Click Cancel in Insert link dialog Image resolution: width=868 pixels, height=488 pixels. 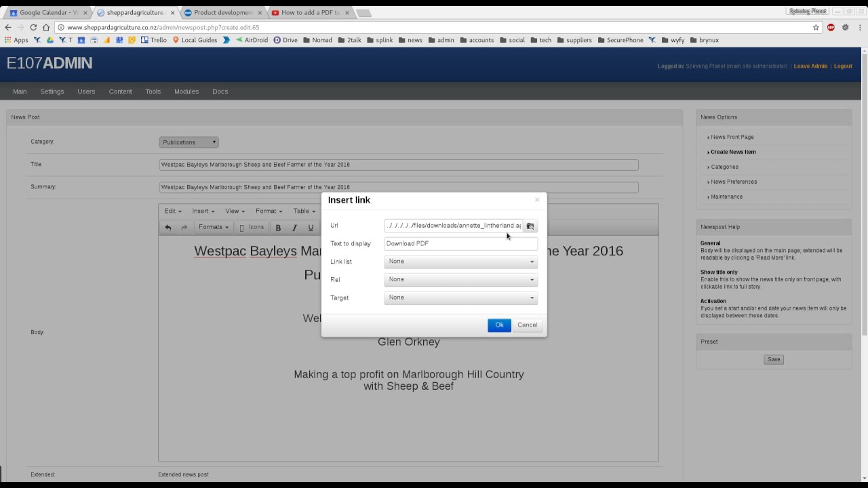pyautogui.click(x=527, y=325)
